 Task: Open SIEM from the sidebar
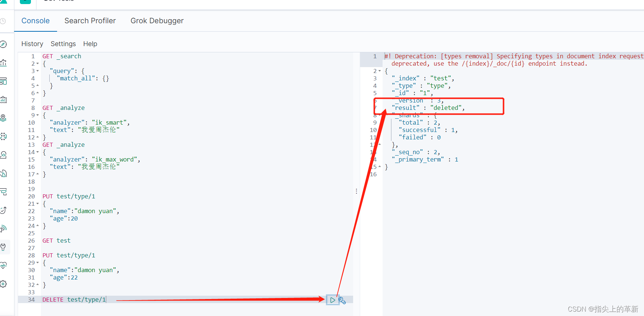click(3, 229)
